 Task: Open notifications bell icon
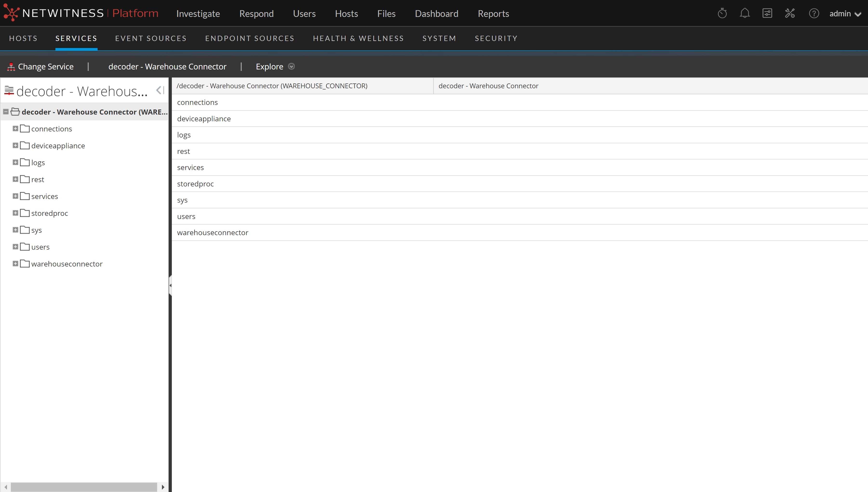click(744, 14)
